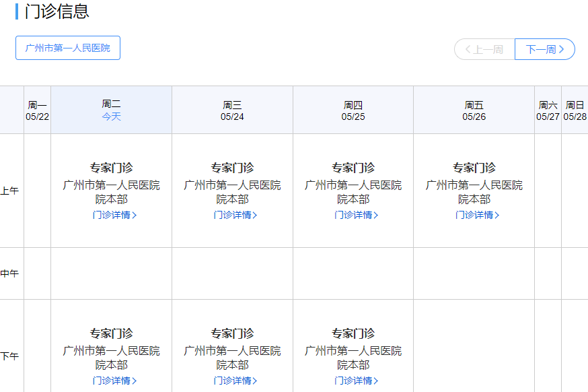Open Wednesday morning 门诊详情 link
Screen dimensions: 588x392
(x=235, y=215)
